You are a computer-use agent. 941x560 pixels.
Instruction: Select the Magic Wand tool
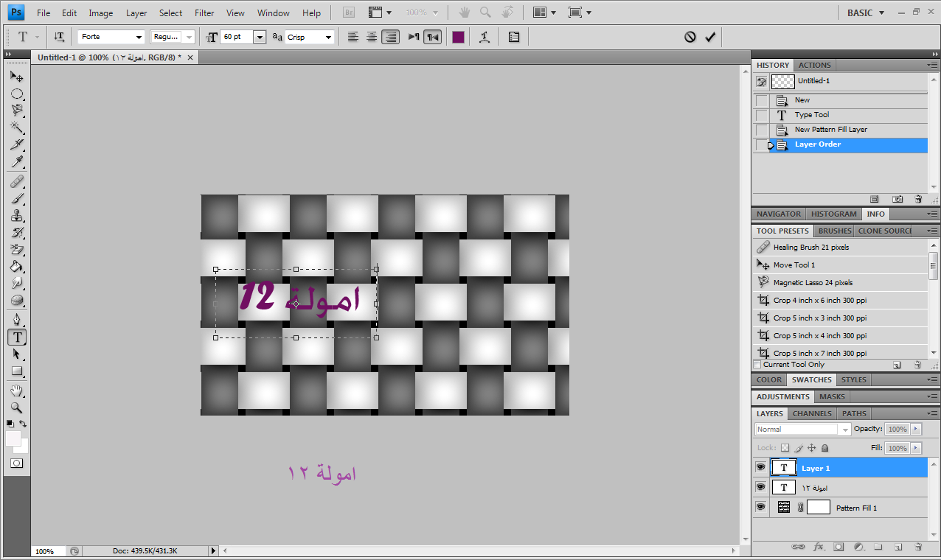[16, 128]
